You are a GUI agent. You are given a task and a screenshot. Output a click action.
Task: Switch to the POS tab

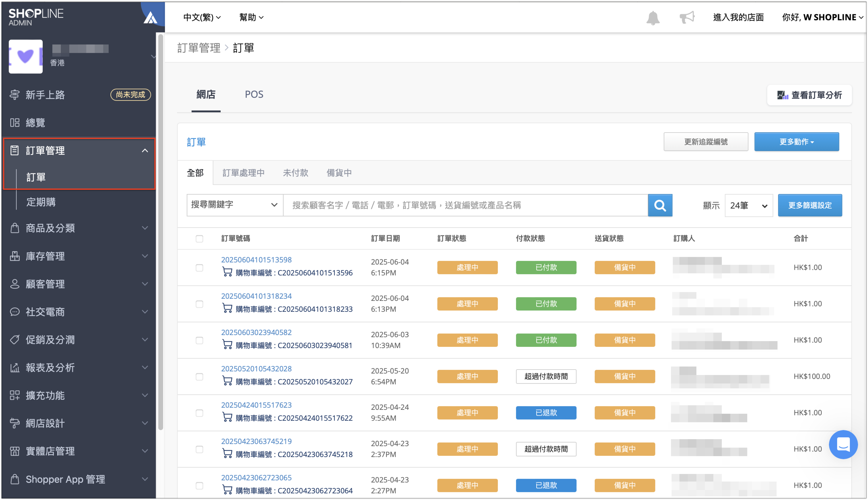[254, 94]
